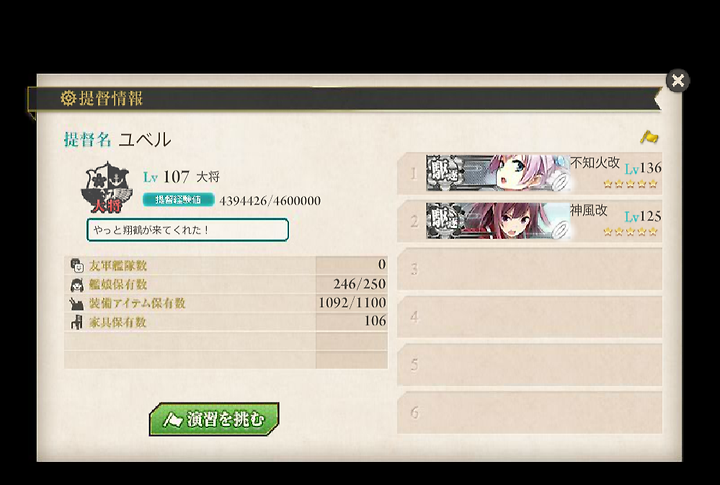
Task: Click the yellow flag icon above fleet list
Action: point(649,137)
